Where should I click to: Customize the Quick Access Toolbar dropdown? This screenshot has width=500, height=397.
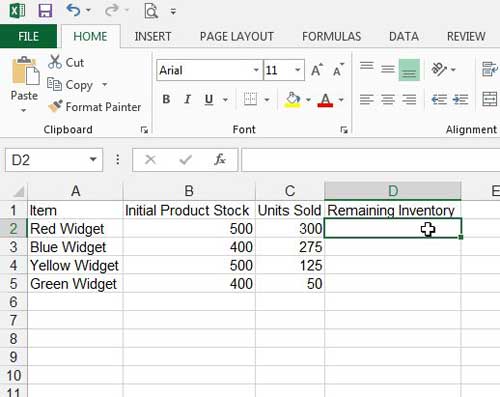pos(173,12)
